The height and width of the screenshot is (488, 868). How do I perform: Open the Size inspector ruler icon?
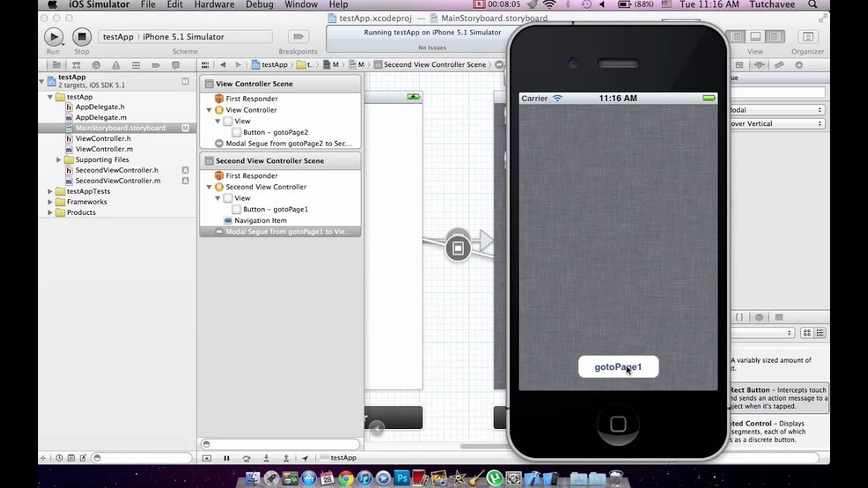click(779, 65)
